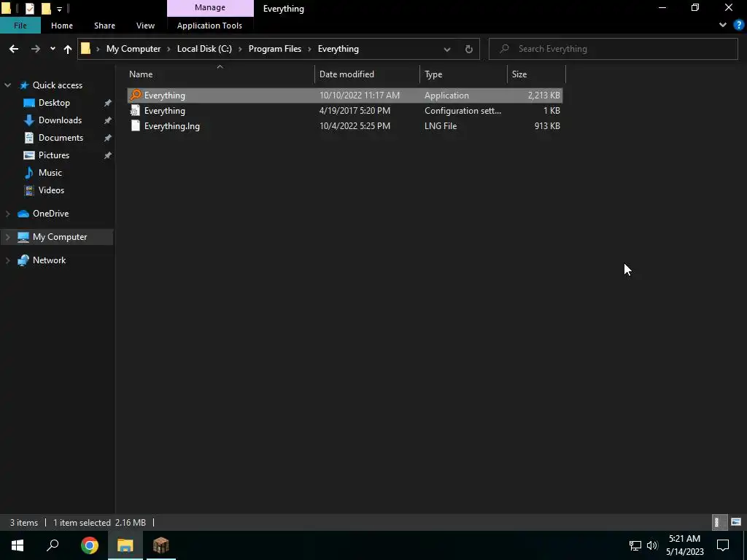Image resolution: width=747 pixels, height=560 pixels.
Task: Open the Minecraft block taskbar app
Action: (x=161, y=545)
